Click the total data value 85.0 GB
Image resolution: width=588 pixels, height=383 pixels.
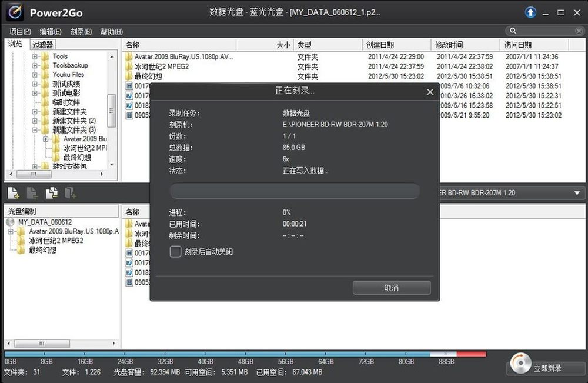pos(293,148)
